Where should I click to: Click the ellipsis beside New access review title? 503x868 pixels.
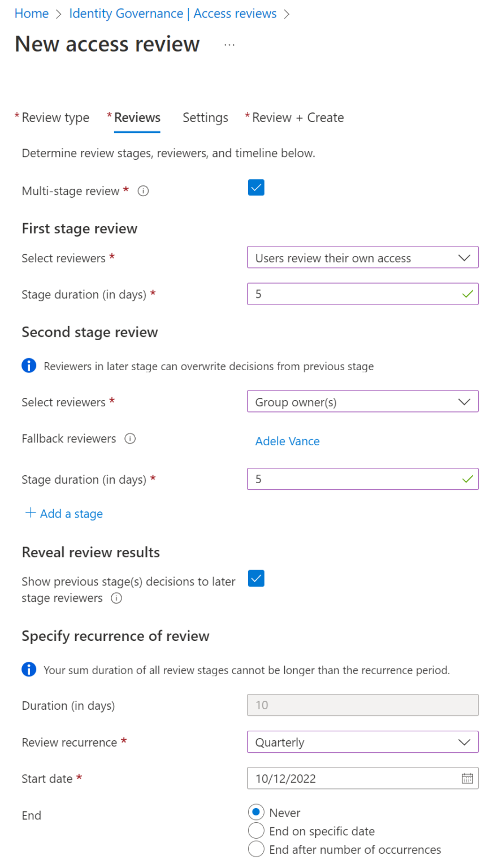pyautogui.click(x=228, y=45)
